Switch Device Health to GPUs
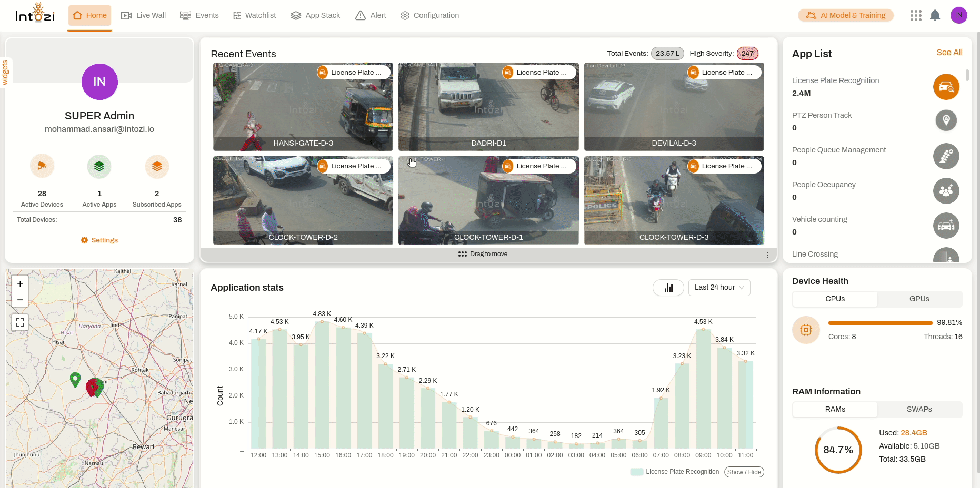Screen dimensions: 980x488 click(919, 299)
